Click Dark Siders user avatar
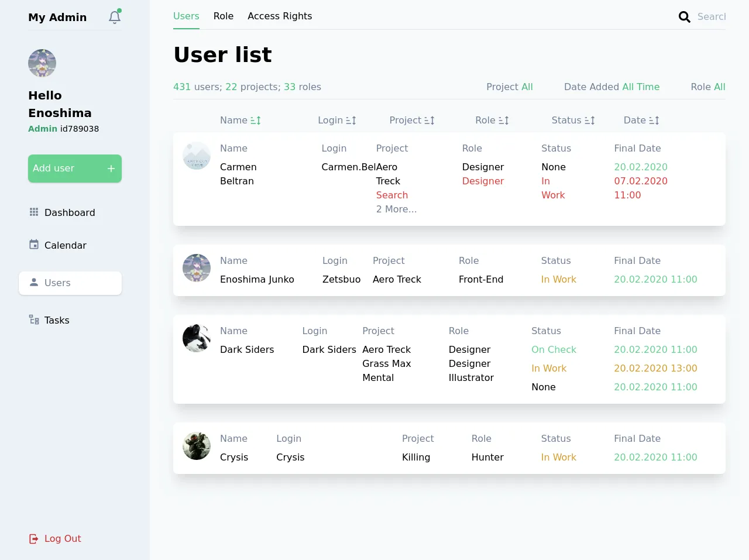This screenshot has height=560, width=749. [x=197, y=338]
